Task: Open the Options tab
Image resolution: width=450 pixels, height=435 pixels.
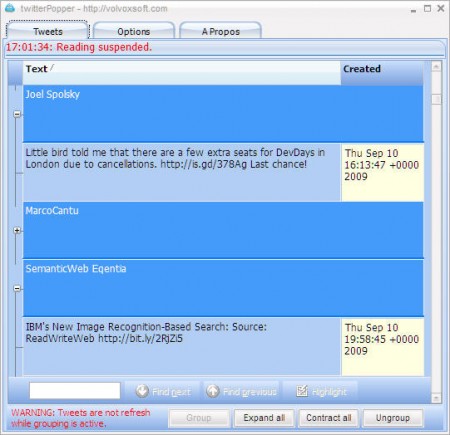Action: tap(134, 31)
